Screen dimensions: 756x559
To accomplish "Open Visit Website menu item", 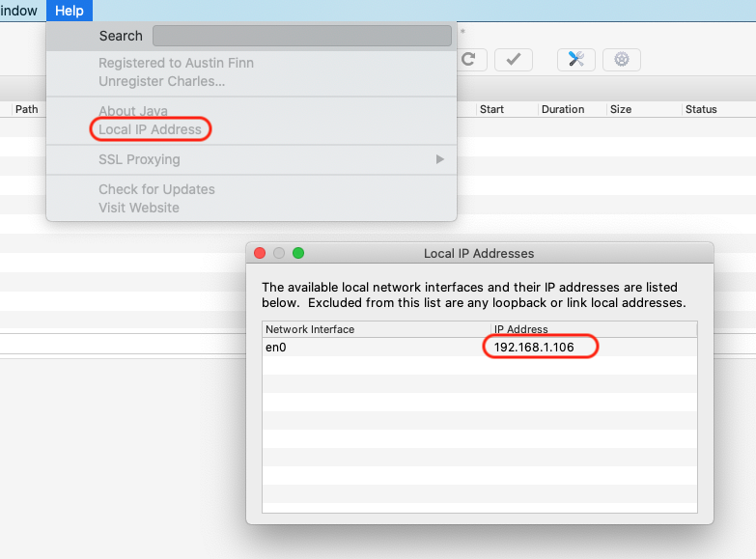I will tap(139, 208).
